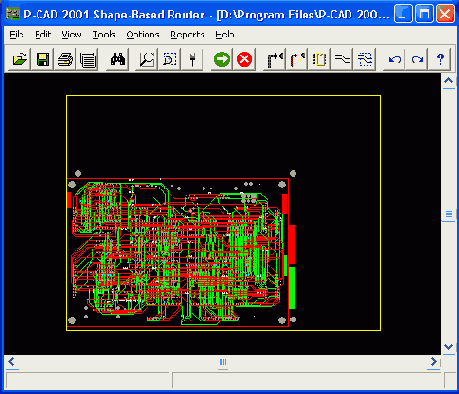The height and width of the screenshot is (394, 459).
Task: Save the design with the floppy disk icon
Action: coord(42,60)
